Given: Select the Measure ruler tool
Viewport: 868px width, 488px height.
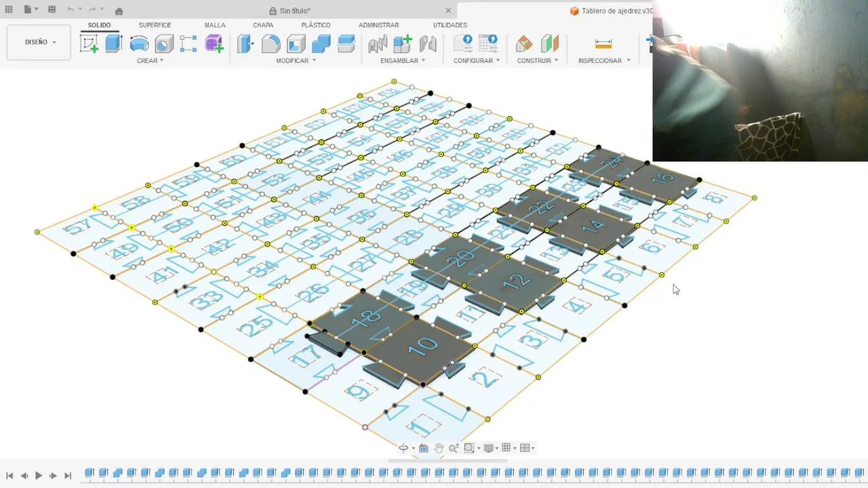Looking at the screenshot, I should tap(603, 44).
